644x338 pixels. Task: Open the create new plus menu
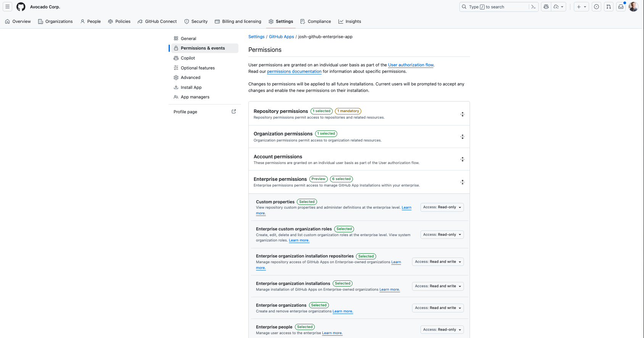coord(581,6)
